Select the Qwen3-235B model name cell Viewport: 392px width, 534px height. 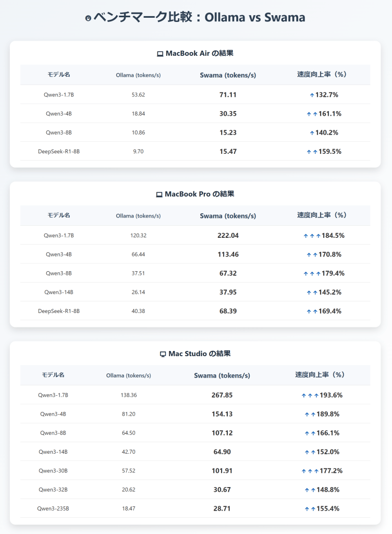pos(53,508)
